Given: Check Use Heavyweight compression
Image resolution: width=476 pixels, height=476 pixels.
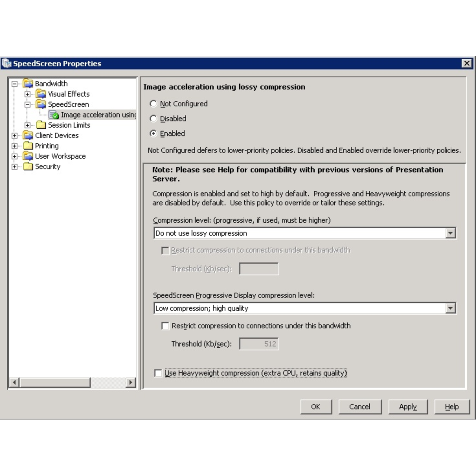Looking at the screenshot, I should [x=157, y=373].
